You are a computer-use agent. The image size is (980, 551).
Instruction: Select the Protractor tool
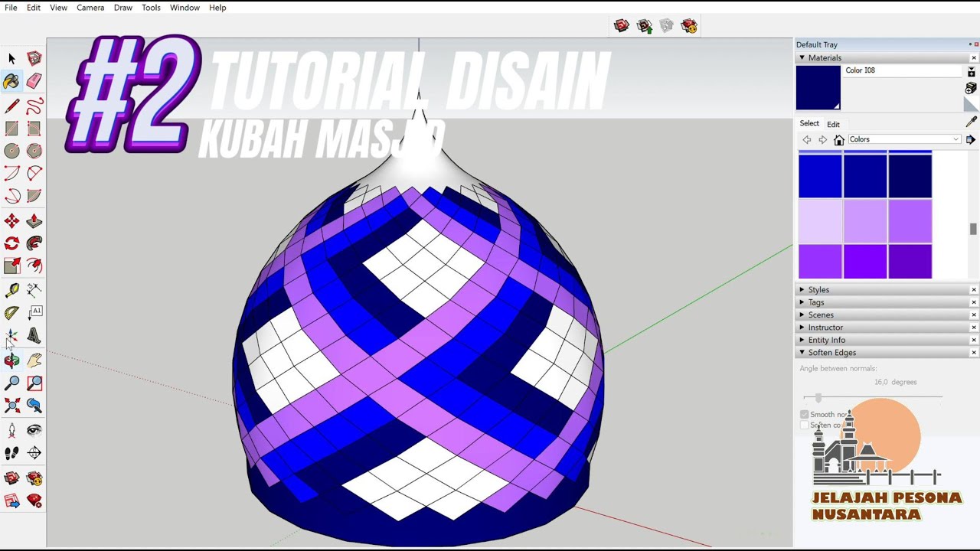[x=11, y=313]
